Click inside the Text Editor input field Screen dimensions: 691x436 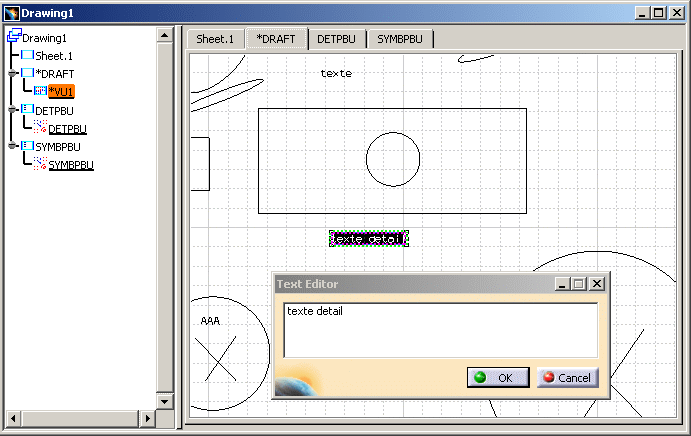tap(440, 330)
